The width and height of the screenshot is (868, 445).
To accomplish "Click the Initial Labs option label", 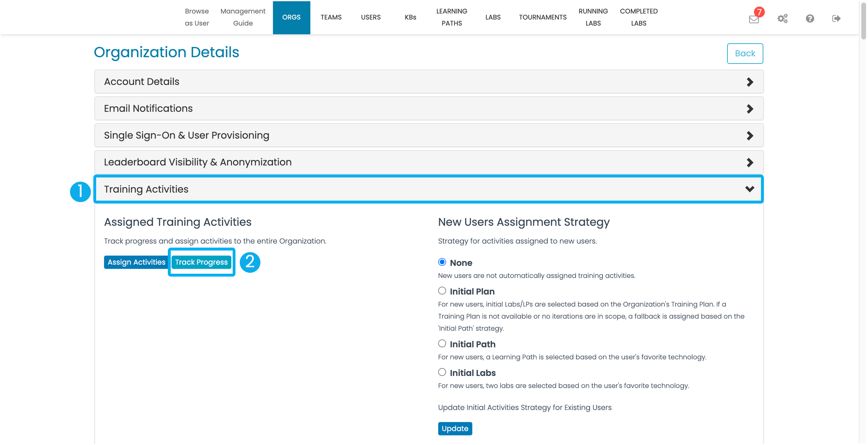I will point(473,373).
